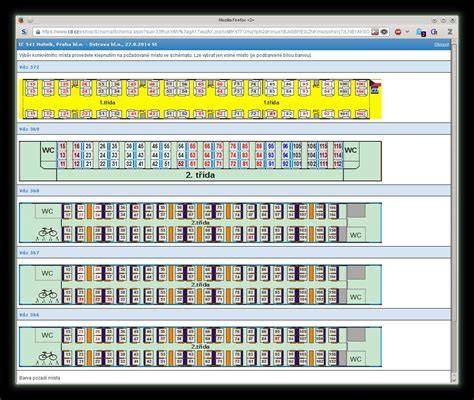This screenshot has height=400, width=474.
Task: Select seat 44 in second-class car 369
Action: [x=155, y=155]
